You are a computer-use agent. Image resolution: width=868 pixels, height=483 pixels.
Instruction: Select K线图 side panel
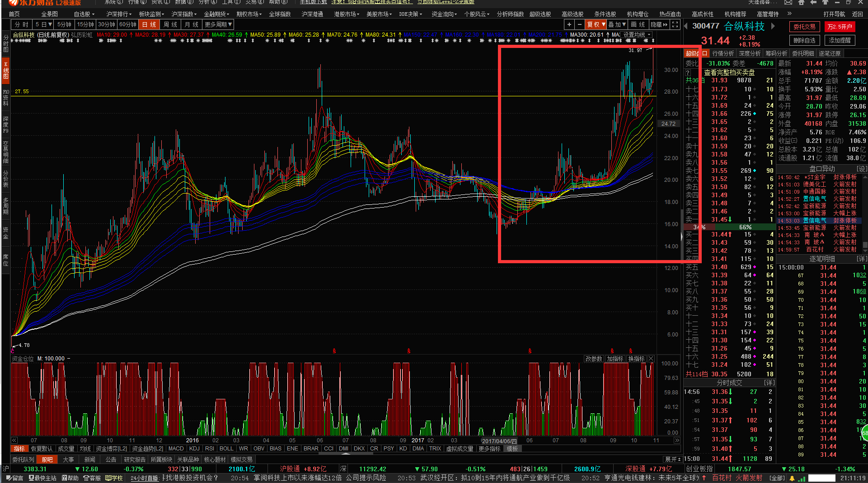coord(5,71)
